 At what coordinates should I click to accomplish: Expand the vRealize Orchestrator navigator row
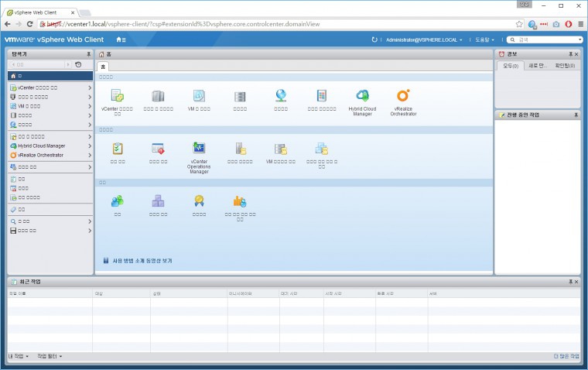click(90, 155)
